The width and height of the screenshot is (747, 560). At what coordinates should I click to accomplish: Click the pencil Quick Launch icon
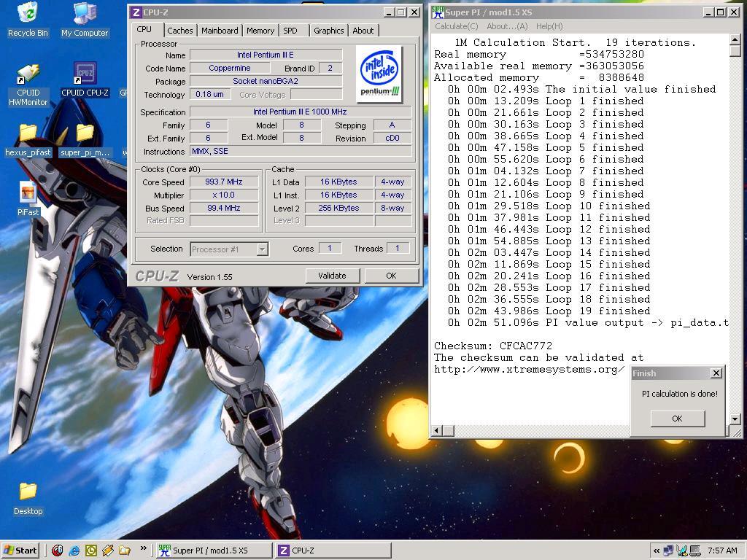[x=108, y=551]
